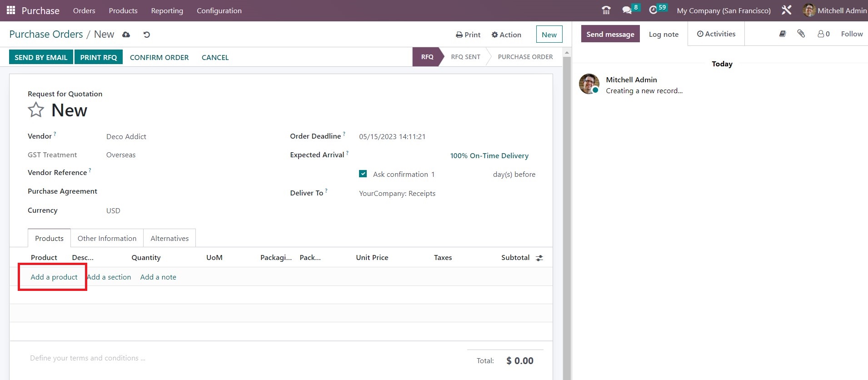The image size is (868, 380).
Task: Open Deliver To field YourCompany: Receipts
Action: point(447,193)
